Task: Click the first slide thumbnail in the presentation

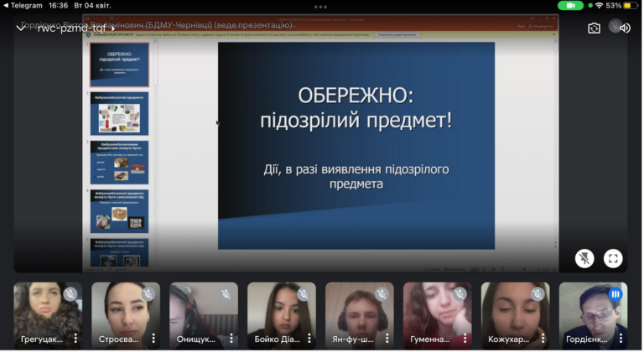Action: pyautogui.click(x=119, y=65)
